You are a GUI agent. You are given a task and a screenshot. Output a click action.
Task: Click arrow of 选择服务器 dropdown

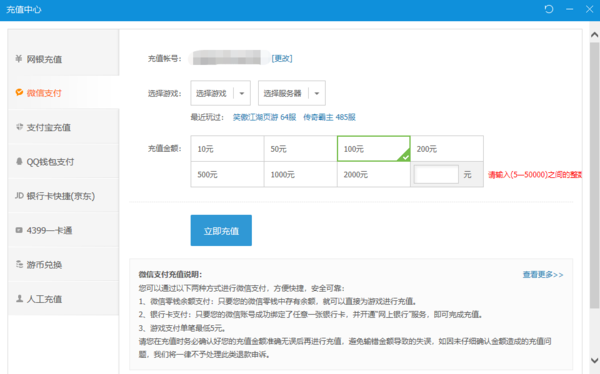[317, 93]
